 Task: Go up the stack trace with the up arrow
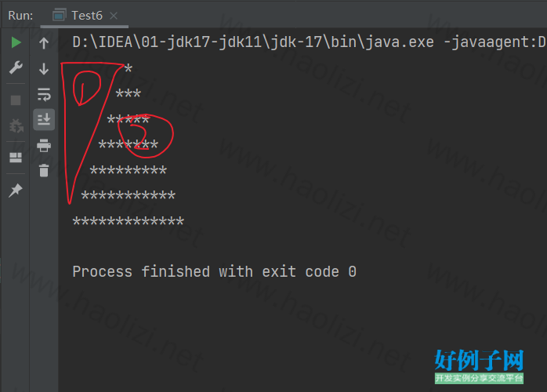pyautogui.click(x=44, y=43)
